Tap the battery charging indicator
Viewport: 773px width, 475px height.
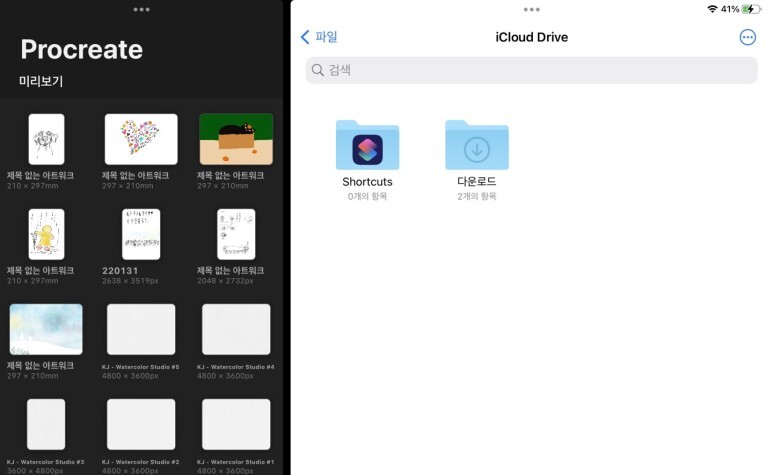point(751,9)
